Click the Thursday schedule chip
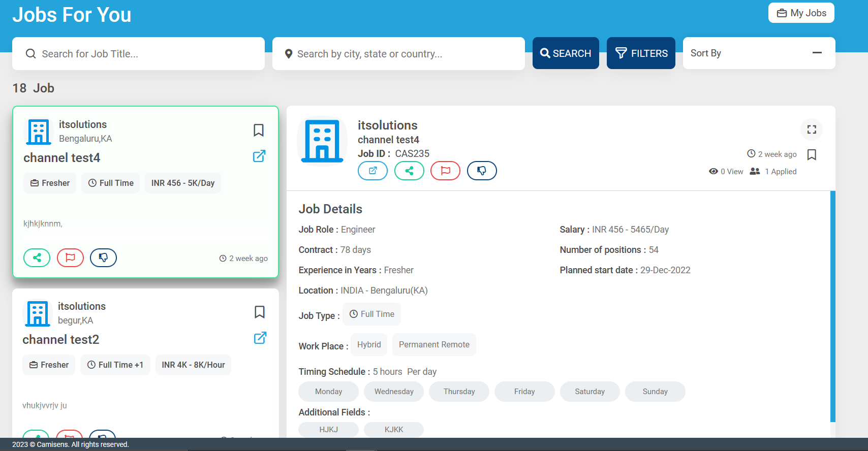 tap(459, 392)
